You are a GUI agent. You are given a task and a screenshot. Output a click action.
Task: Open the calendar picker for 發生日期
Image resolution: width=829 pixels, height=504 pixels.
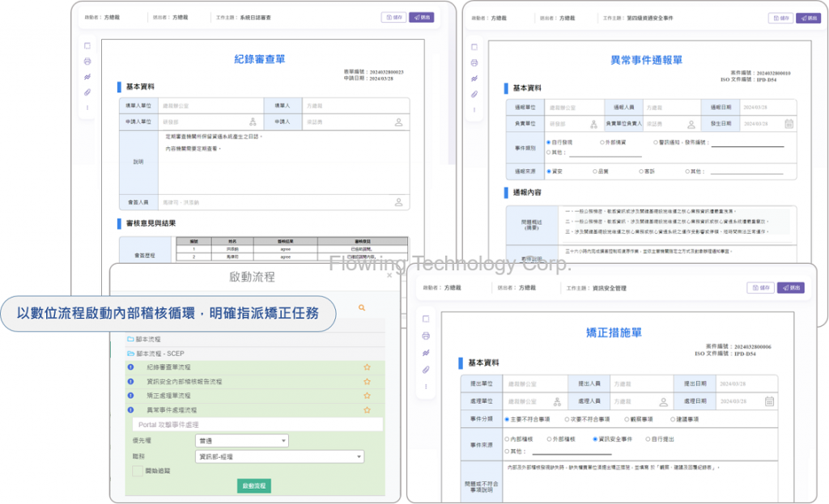tap(789, 124)
